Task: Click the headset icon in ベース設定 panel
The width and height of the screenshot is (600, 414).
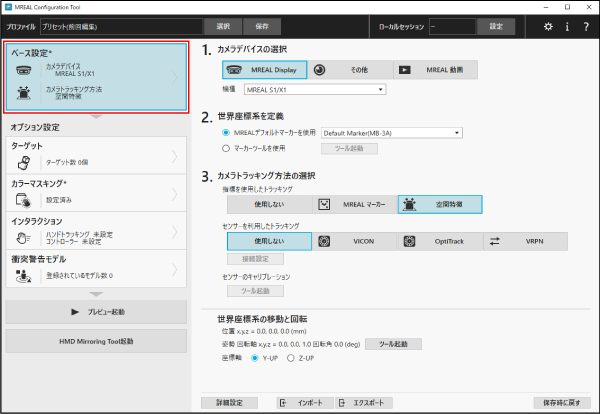Action: point(23,70)
